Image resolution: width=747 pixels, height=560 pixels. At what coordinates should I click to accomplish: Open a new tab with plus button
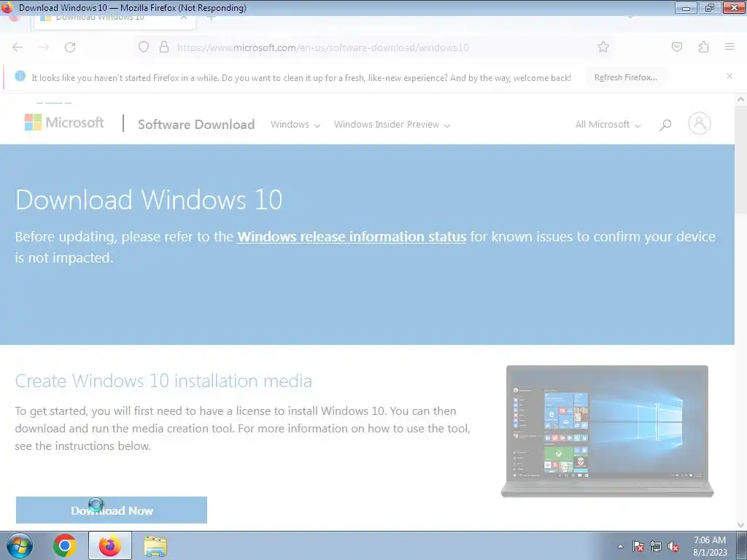tap(212, 17)
